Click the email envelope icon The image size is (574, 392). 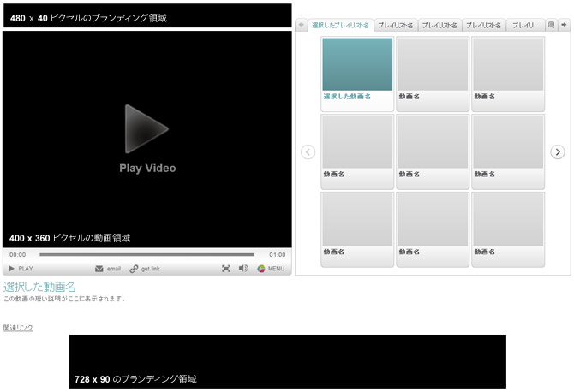(x=99, y=269)
